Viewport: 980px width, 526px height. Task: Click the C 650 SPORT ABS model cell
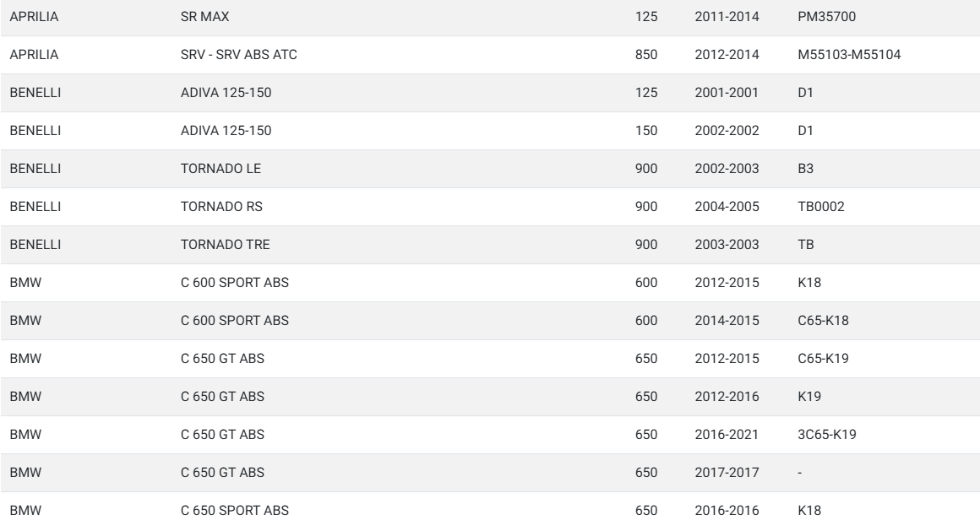(234, 511)
